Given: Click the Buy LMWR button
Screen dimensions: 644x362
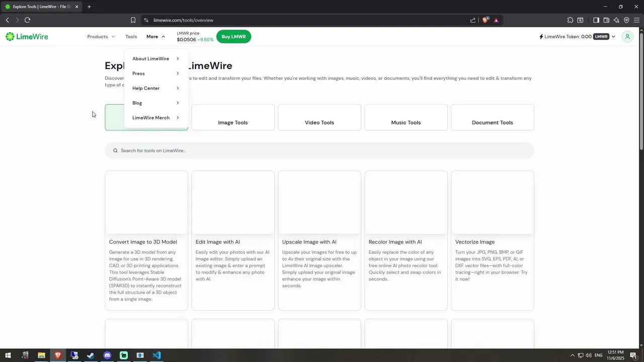Looking at the screenshot, I should point(233,37).
